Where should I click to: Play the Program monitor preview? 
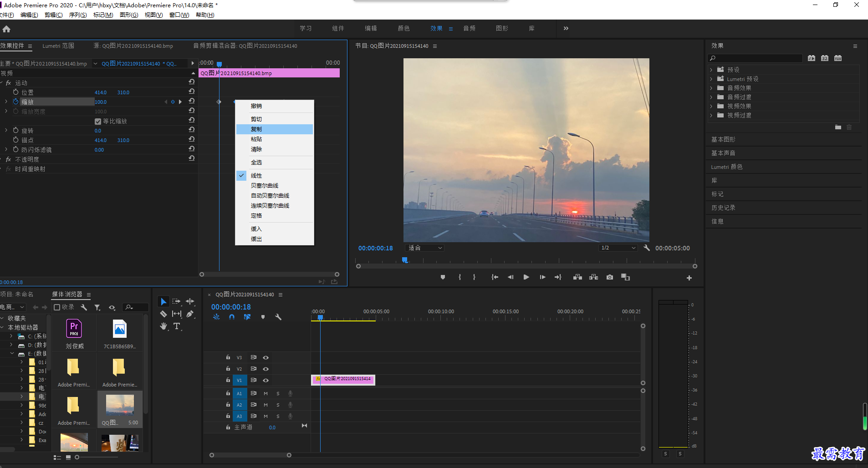click(x=526, y=277)
